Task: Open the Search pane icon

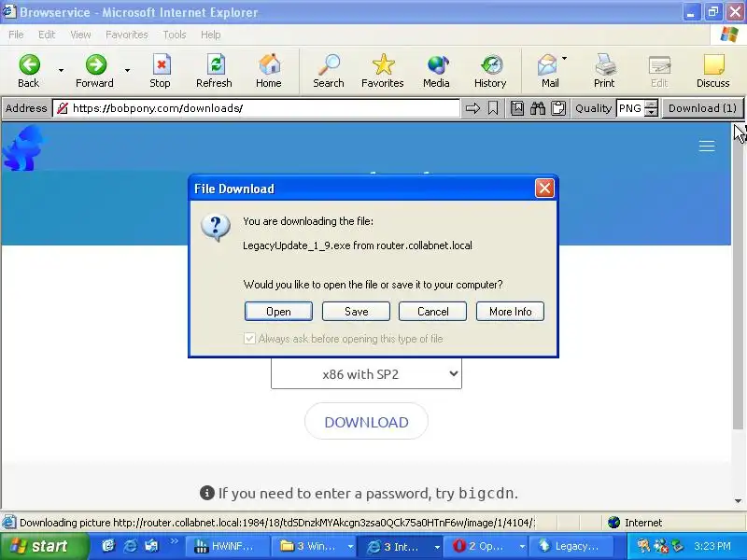Action: (x=329, y=64)
